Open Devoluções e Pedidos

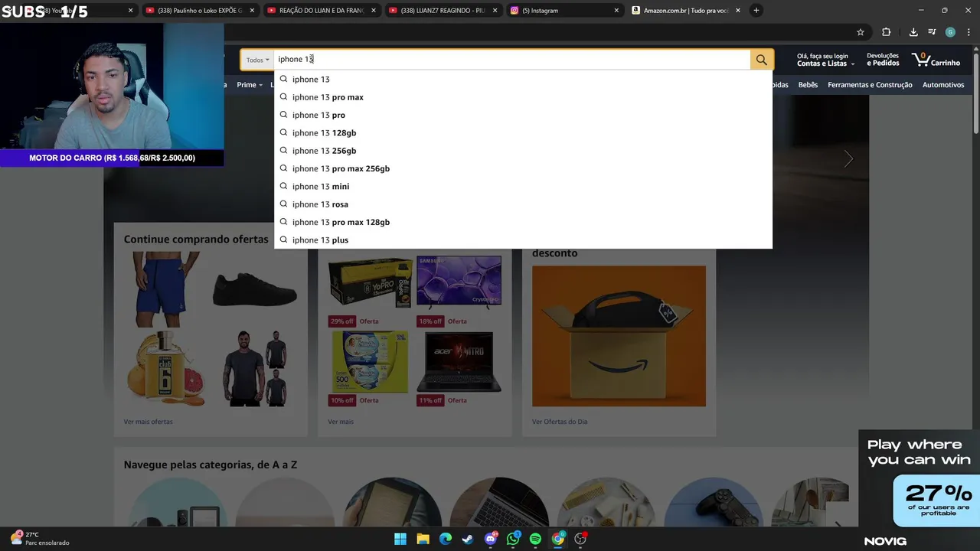883,60
